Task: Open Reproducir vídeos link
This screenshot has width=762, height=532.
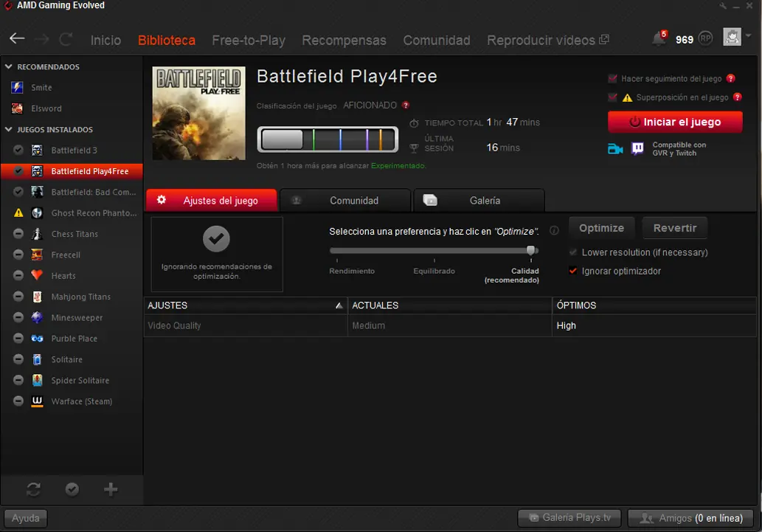Action: (547, 40)
